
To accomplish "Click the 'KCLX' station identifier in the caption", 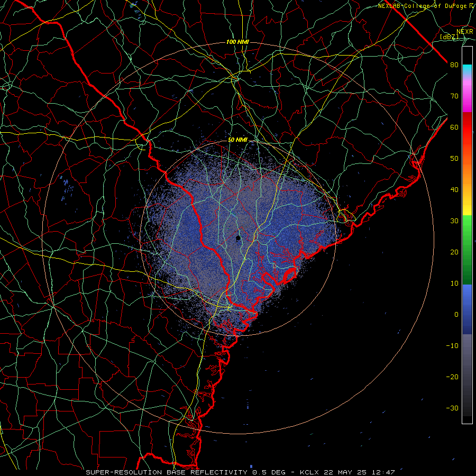I will (310, 472).
